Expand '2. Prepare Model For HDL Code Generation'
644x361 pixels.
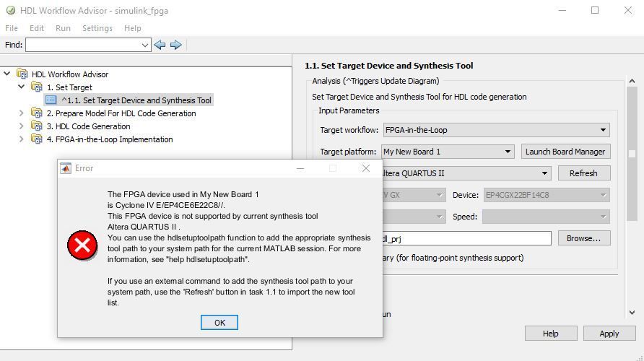[22, 113]
